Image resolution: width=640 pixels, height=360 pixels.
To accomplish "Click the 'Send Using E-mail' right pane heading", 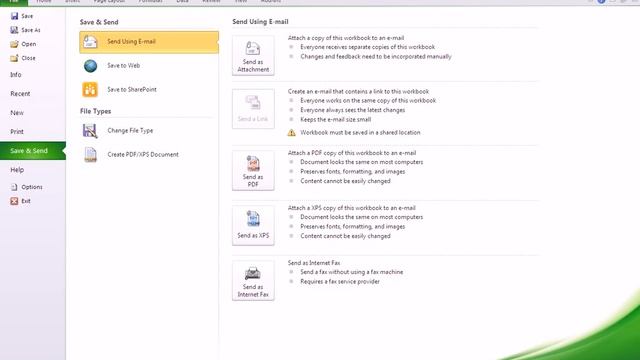I will click(x=260, y=22).
